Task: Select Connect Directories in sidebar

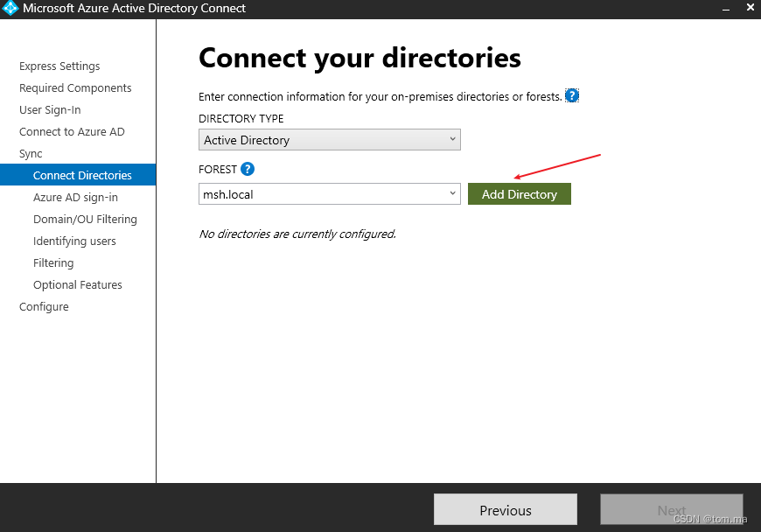Action: [78, 175]
